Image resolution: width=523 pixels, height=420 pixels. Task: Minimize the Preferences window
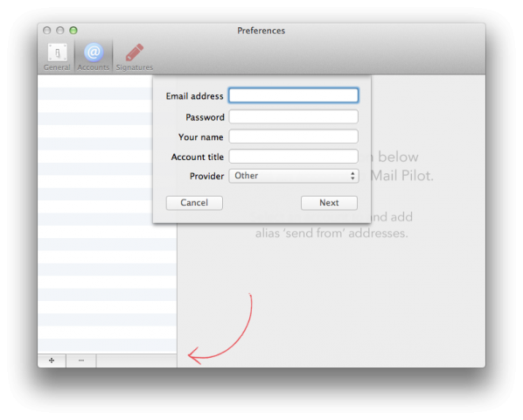coord(60,31)
